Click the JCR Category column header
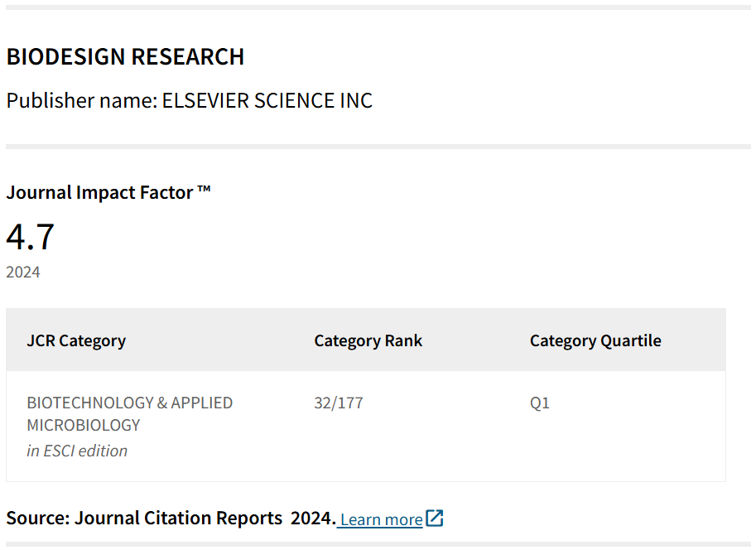The width and height of the screenshot is (756, 550). 76,340
